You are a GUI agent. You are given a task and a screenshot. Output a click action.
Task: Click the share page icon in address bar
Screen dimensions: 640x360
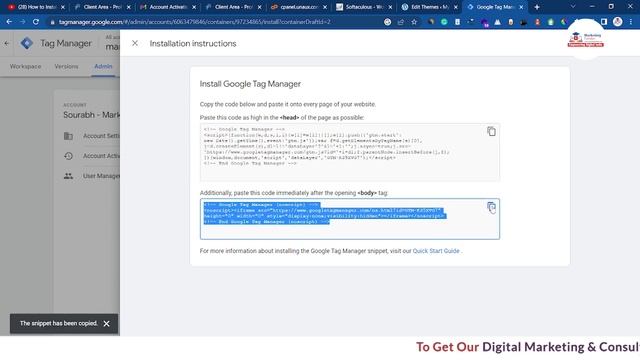click(x=401, y=22)
